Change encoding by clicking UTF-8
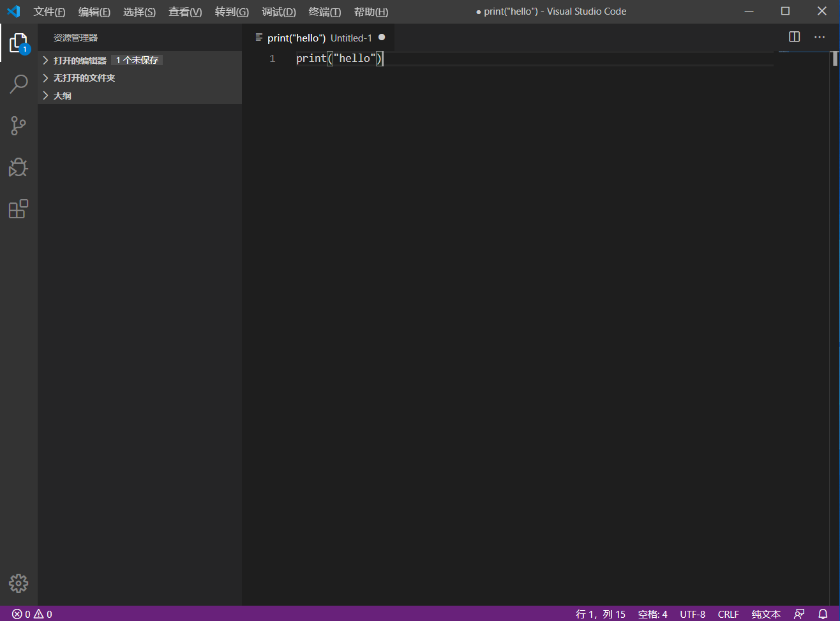Viewport: 840px width, 621px height. pos(693,613)
